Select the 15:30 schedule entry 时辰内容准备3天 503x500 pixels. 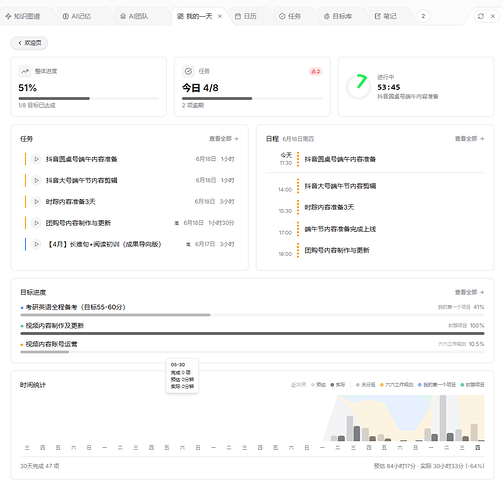(x=329, y=207)
